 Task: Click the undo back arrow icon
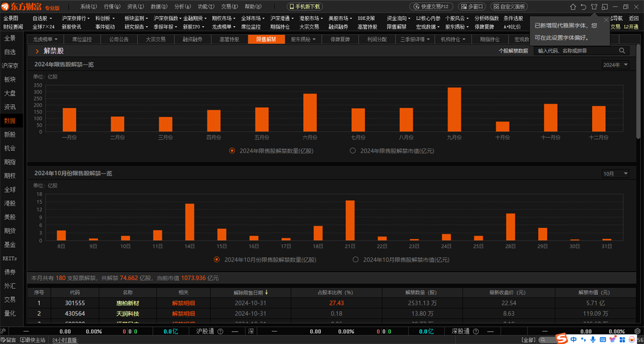point(583,7)
